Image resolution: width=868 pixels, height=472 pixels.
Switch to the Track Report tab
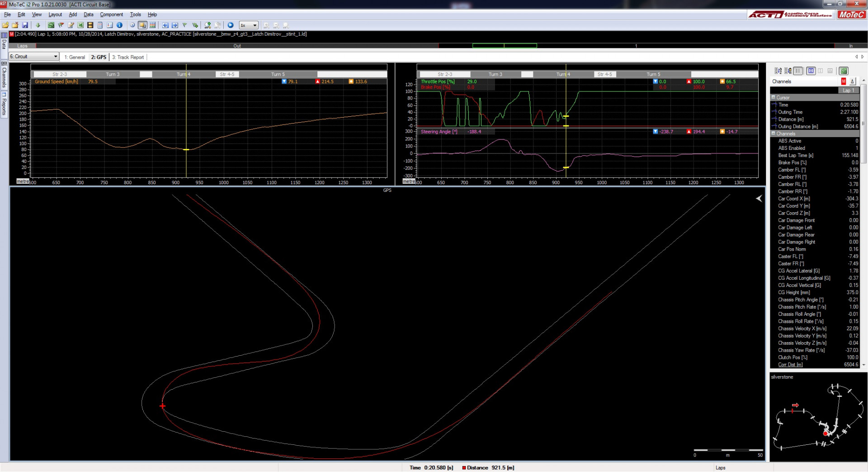point(128,57)
